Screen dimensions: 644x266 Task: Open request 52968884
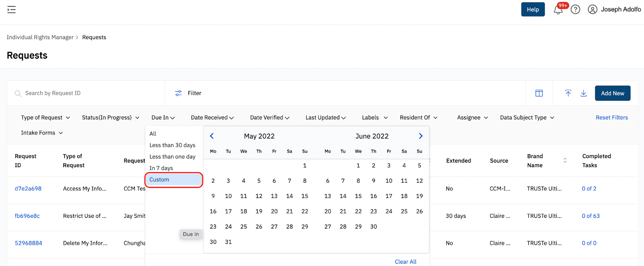tap(29, 243)
